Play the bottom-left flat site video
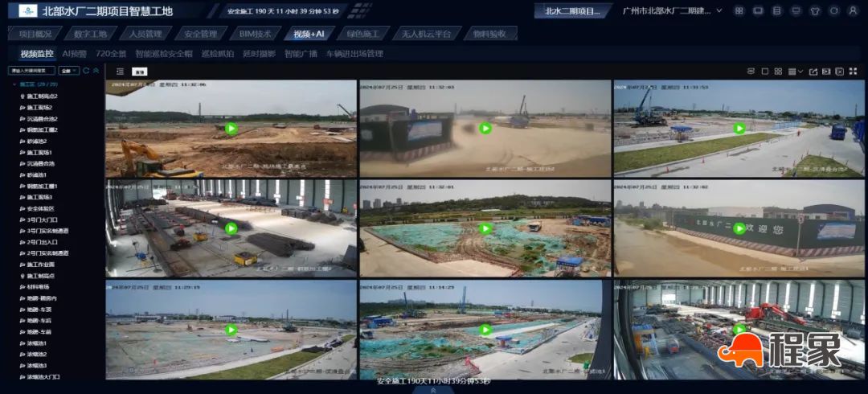 click(231, 330)
